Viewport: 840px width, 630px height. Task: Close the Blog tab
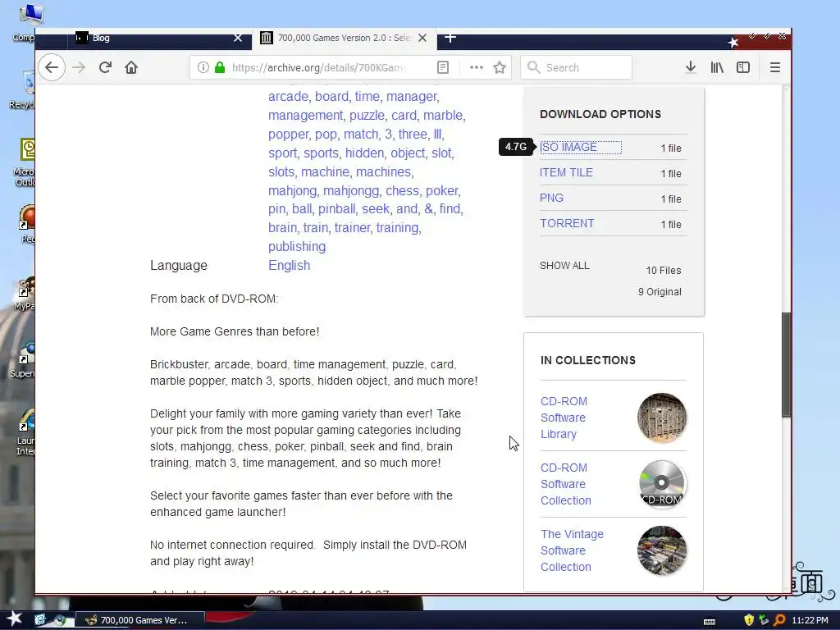coord(238,38)
